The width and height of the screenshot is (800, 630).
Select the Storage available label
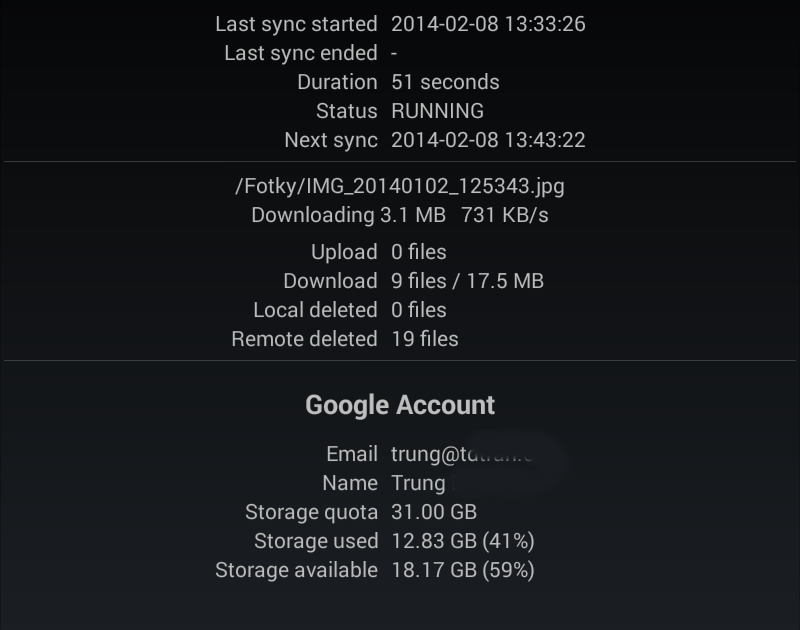[296, 570]
